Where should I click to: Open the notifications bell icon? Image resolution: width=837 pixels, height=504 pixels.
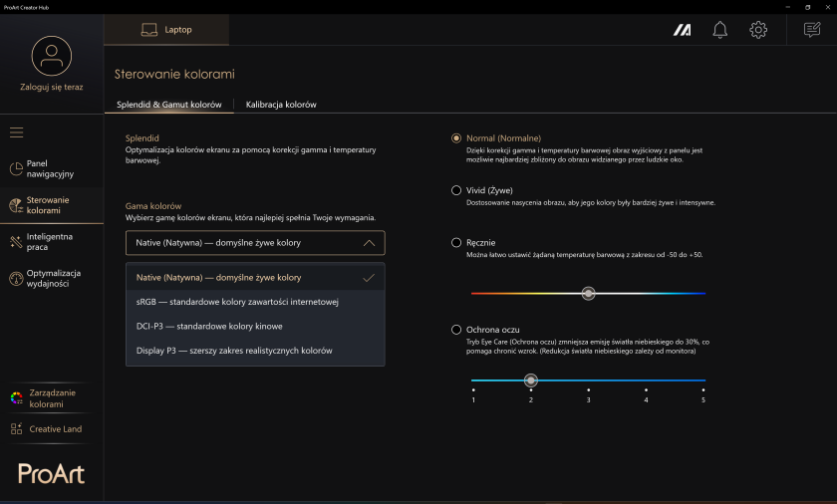click(719, 30)
